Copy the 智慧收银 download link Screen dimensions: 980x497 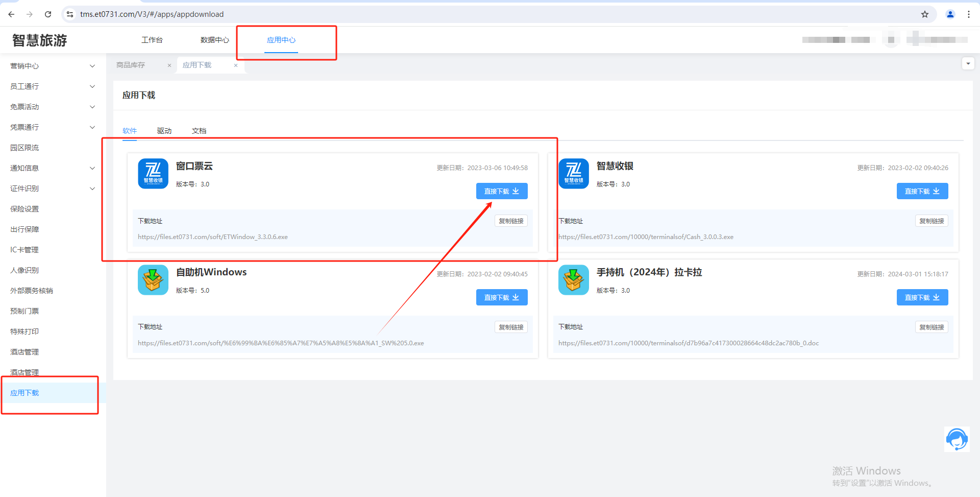click(x=931, y=221)
